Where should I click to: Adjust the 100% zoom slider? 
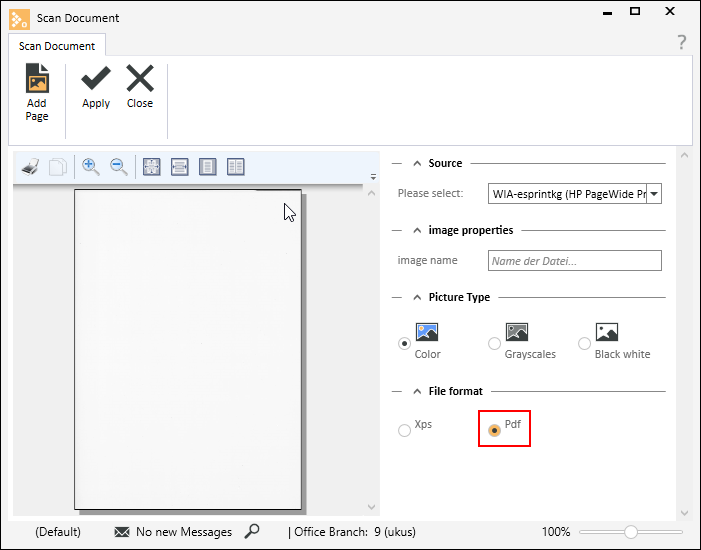tap(631, 532)
